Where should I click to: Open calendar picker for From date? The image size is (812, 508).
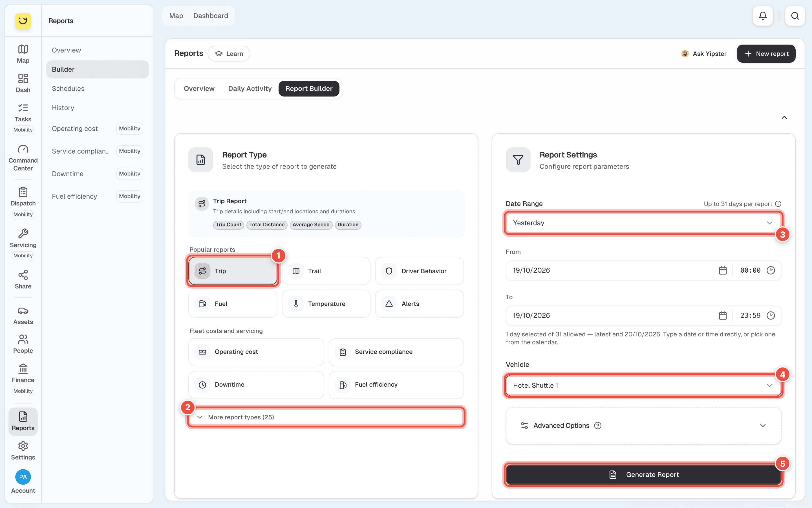click(723, 270)
